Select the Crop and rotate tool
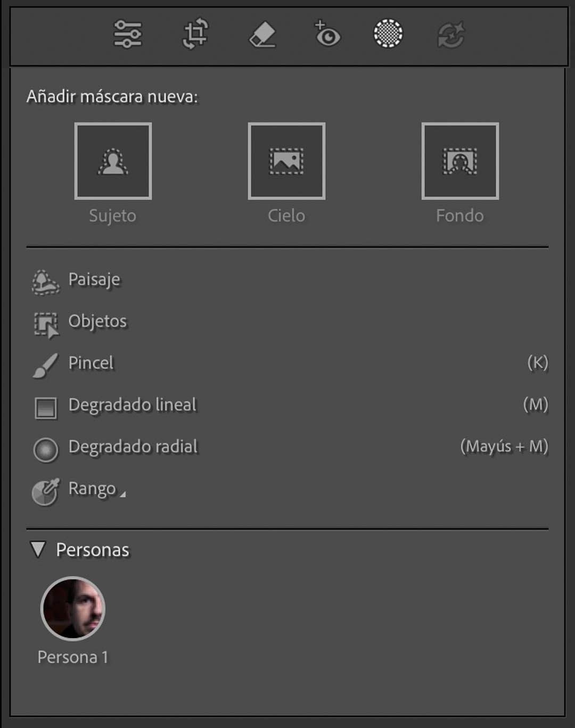Viewport: 575px width, 728px height. (195, 34)
